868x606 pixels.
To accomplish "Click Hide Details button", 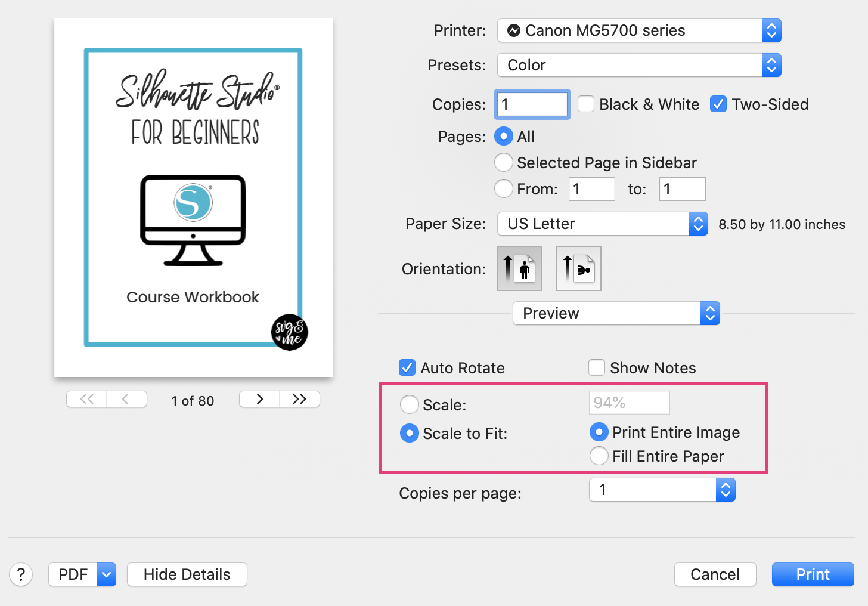I will pyautogui.click(x=187, y=574).
